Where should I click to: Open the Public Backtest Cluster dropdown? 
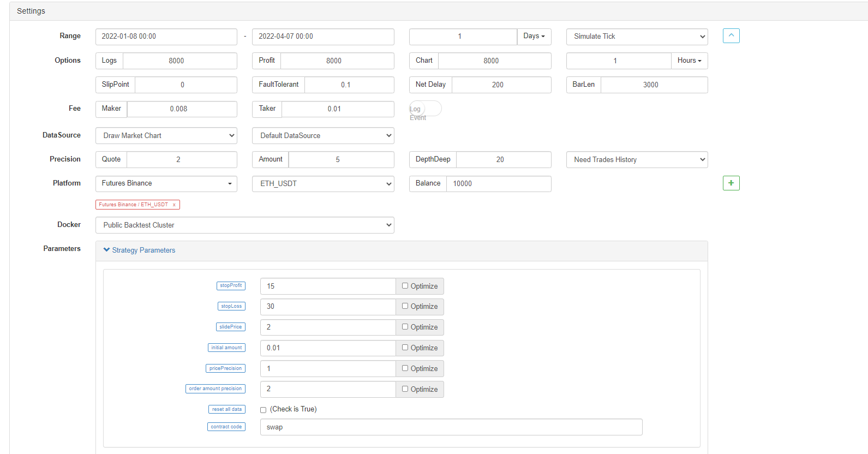(245, 225)
